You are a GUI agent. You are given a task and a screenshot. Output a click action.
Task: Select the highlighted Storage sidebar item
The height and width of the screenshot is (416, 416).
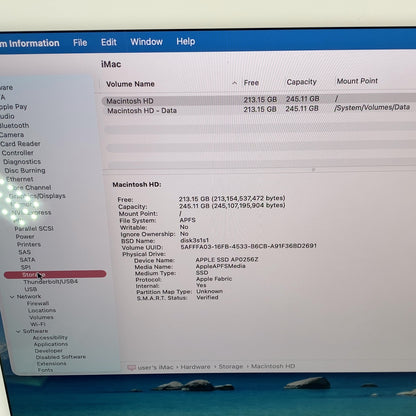(55, 274)
